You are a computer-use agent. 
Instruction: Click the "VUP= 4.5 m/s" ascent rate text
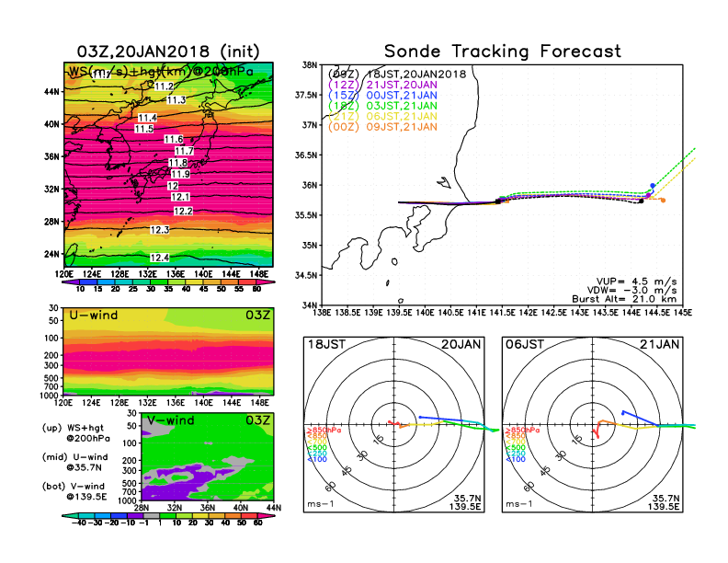[x=636, y=281]
